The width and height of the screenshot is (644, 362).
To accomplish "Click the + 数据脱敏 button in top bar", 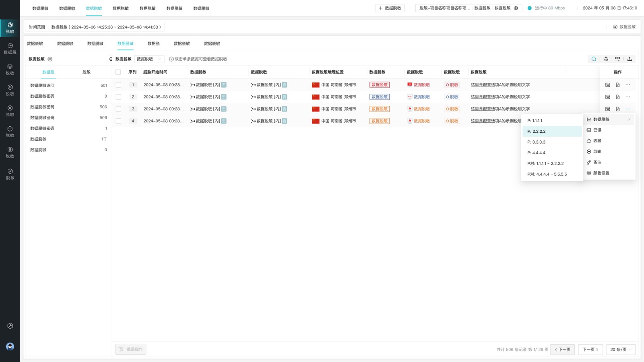I will pos(390,8).
